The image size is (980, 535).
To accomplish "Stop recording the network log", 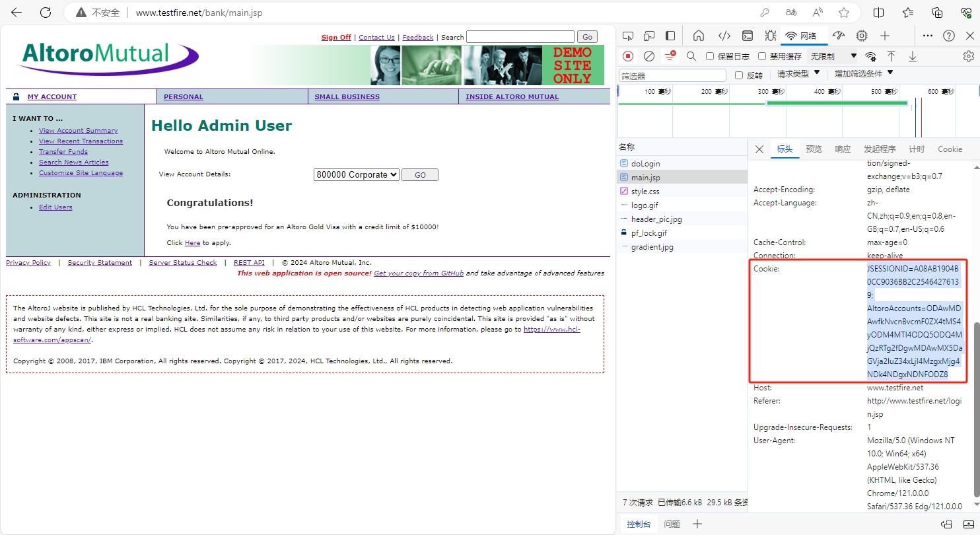I will (x=628, y=56).
